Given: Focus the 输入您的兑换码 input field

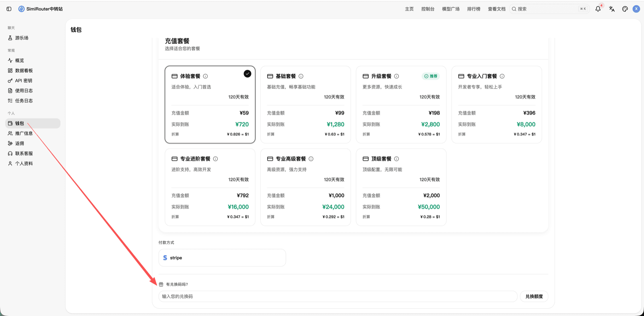Looking at the screenshot, I should tap(338, 296).
